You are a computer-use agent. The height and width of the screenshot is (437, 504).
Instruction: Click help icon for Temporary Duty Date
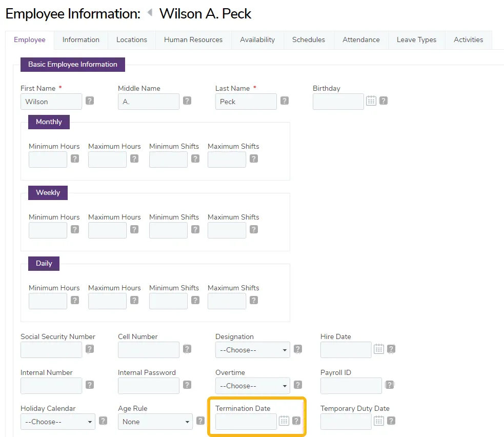tap(391, 421)
